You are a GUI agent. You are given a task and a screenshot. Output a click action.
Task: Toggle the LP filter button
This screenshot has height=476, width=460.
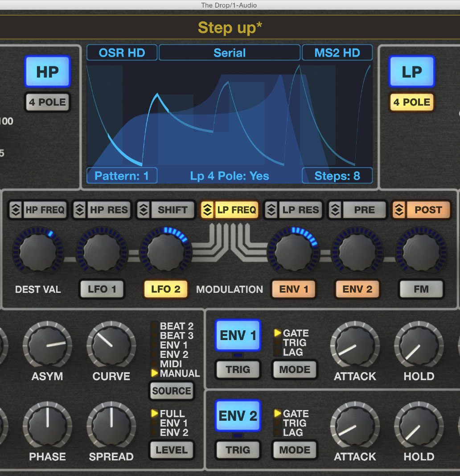tap(412, 72)
